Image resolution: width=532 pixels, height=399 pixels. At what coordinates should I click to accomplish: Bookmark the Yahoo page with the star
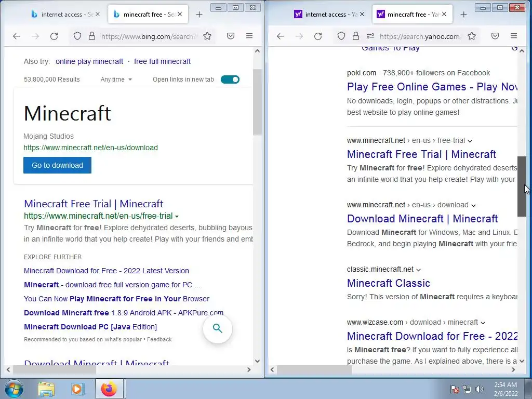click(472, 36)
